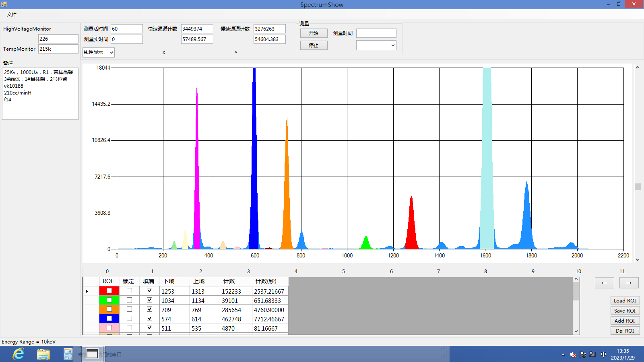Click the muted speaker icon in system tray
This screenshot has width=644, height=362.
(x=573, y=354)
